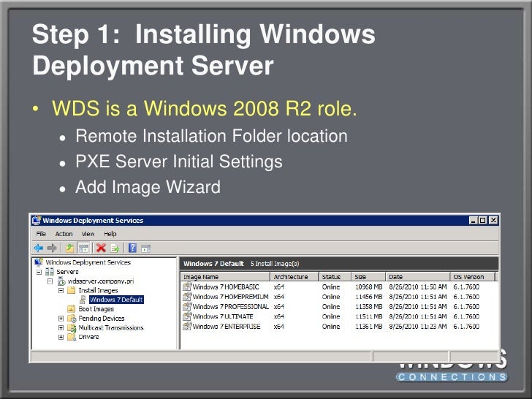Click the Export list toolbar icon
This screenshot has width=532, height=399.
pos(115,248)
